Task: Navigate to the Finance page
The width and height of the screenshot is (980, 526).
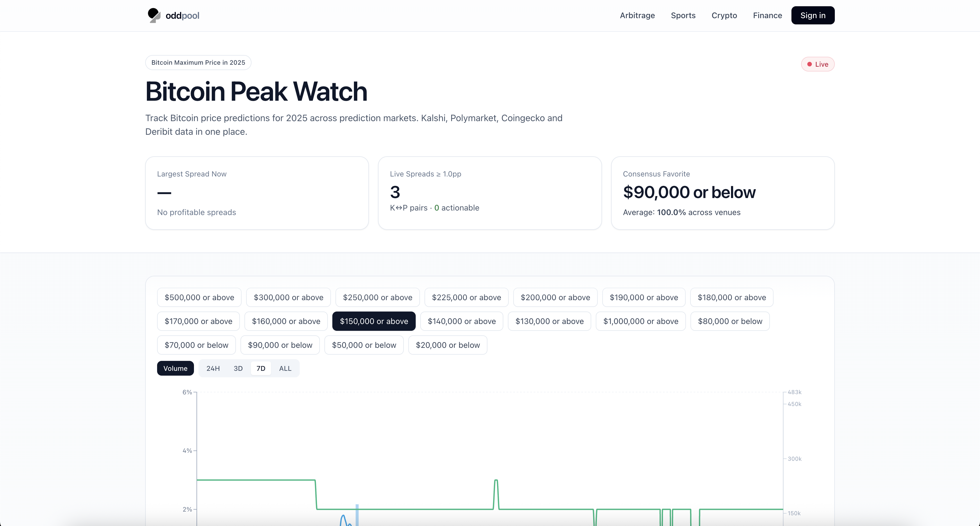Action: tap(767, 15)
